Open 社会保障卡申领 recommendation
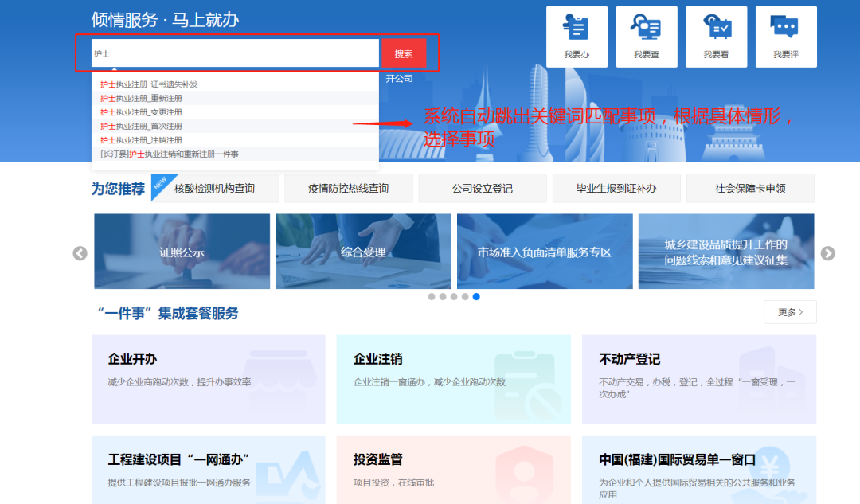The image size is (860, 504). [750, 188]
